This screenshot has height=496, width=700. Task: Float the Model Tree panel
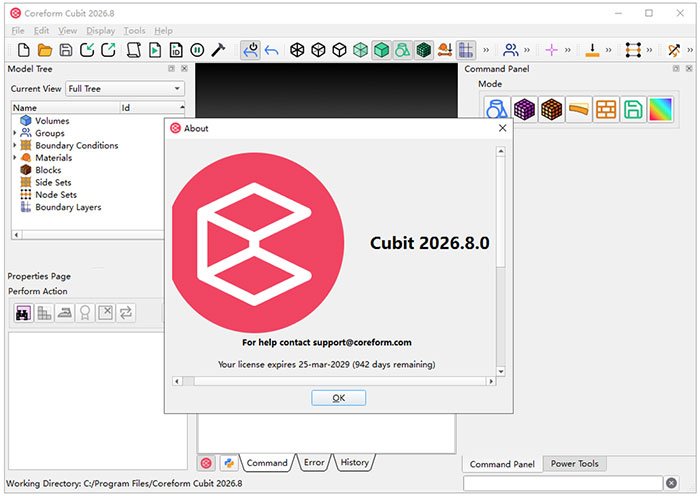click(171, 69)
